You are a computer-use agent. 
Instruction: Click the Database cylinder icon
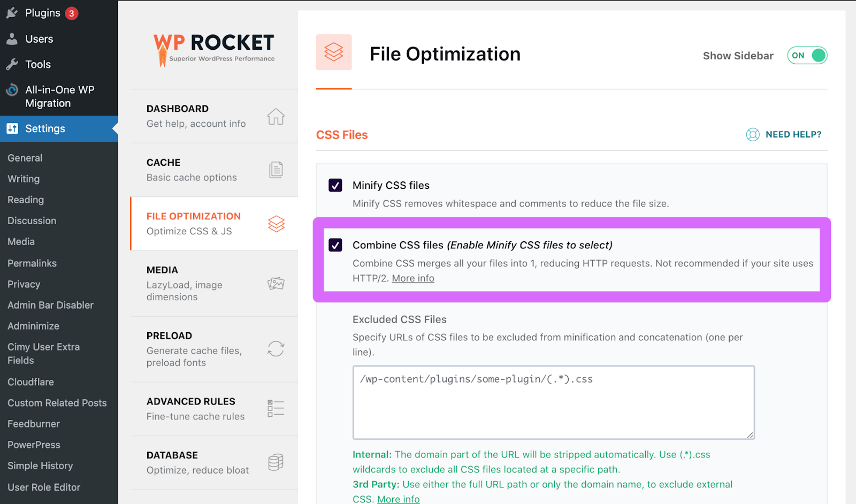coord(276,462)
